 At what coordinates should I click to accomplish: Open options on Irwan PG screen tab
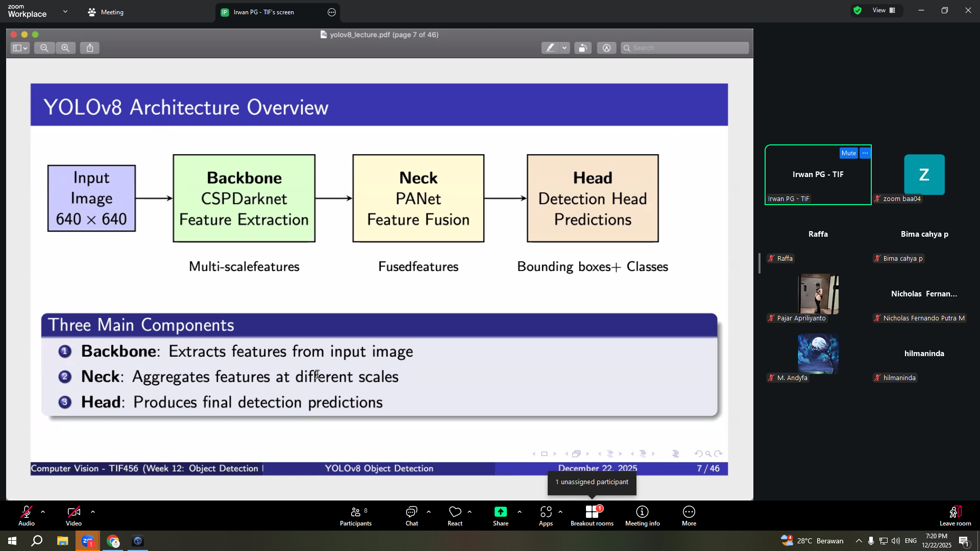point(332,12)
